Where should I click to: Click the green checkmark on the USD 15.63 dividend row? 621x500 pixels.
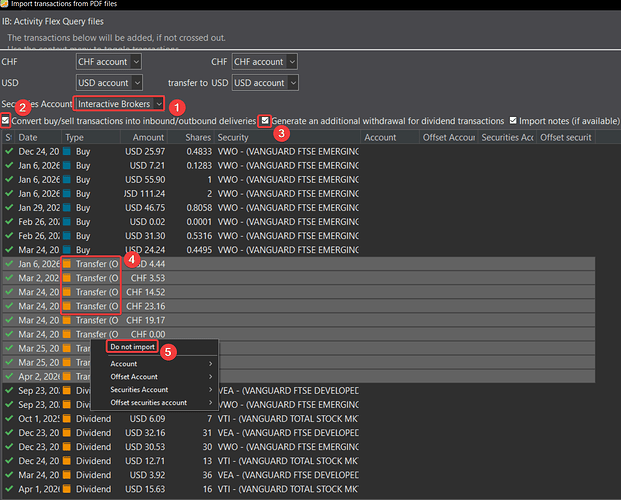click(x=8, y=488)
